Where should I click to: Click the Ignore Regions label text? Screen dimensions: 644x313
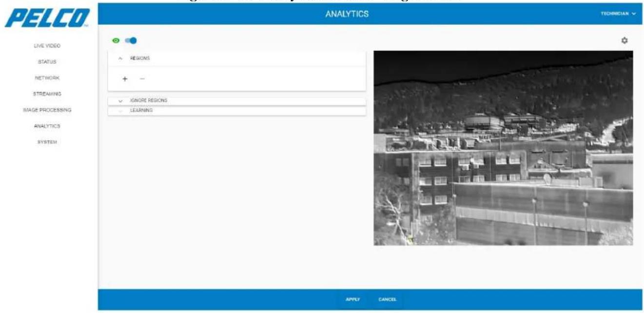click(149, 100)
